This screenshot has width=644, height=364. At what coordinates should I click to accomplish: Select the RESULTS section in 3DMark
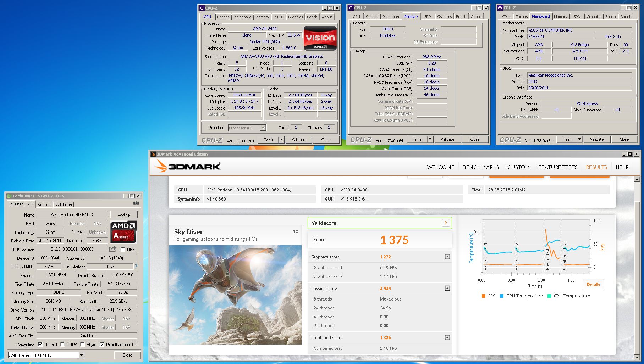click(596, 167)
